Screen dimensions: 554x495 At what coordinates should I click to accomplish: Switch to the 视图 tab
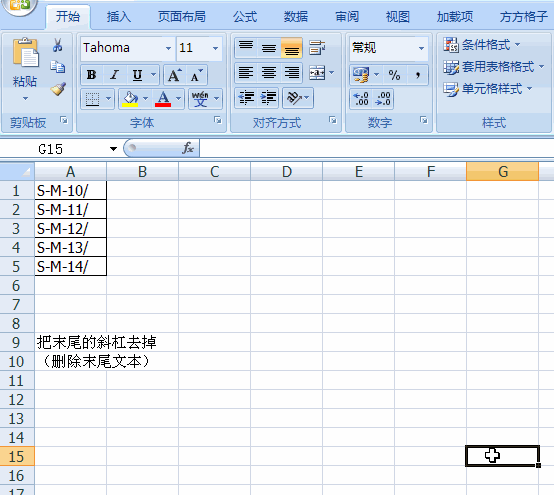pyautogui.click(x=398, y=17)
